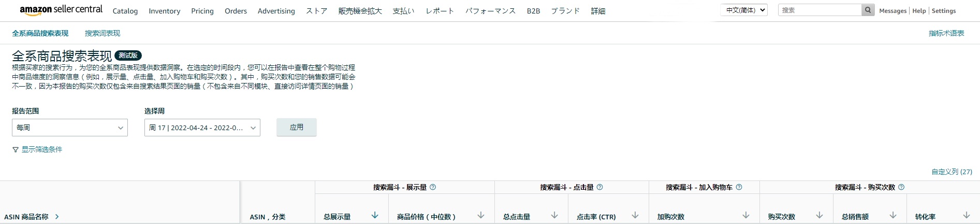The height and width of the screenshot is (224, 980).
Task: Open help icon for 搜索漏斗 - 购买次数
Action: coord(901,187)
